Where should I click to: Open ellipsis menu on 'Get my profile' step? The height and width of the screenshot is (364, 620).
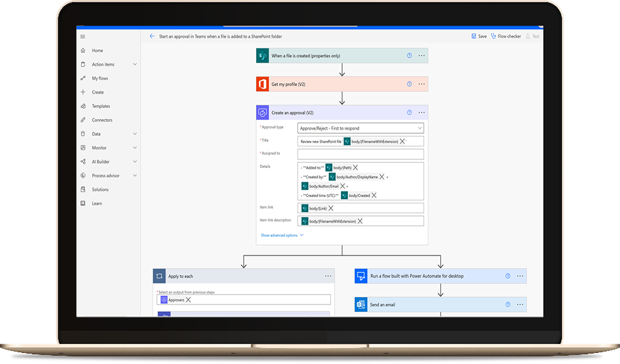(x=422, y=84)
